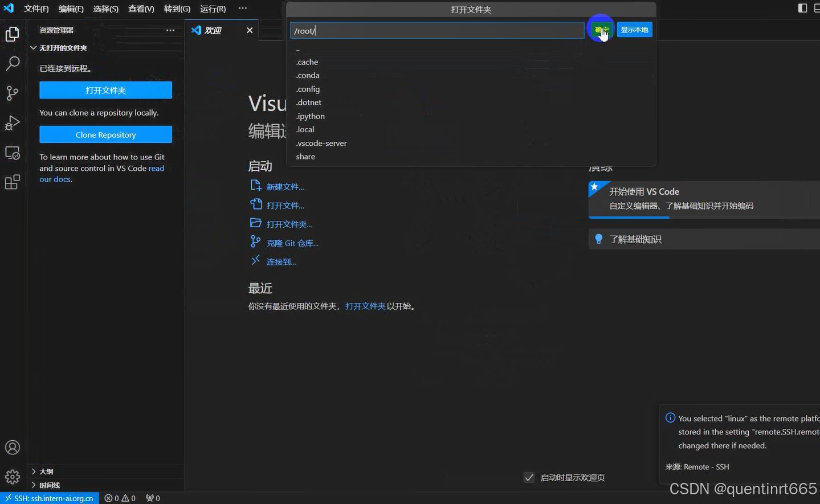Click the SSH remote status bar indicator
820x504 pixels.
(x=50, y=498)
